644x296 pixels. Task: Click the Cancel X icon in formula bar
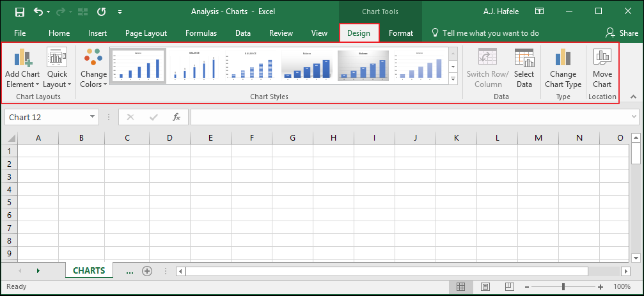tap(130, 117)
